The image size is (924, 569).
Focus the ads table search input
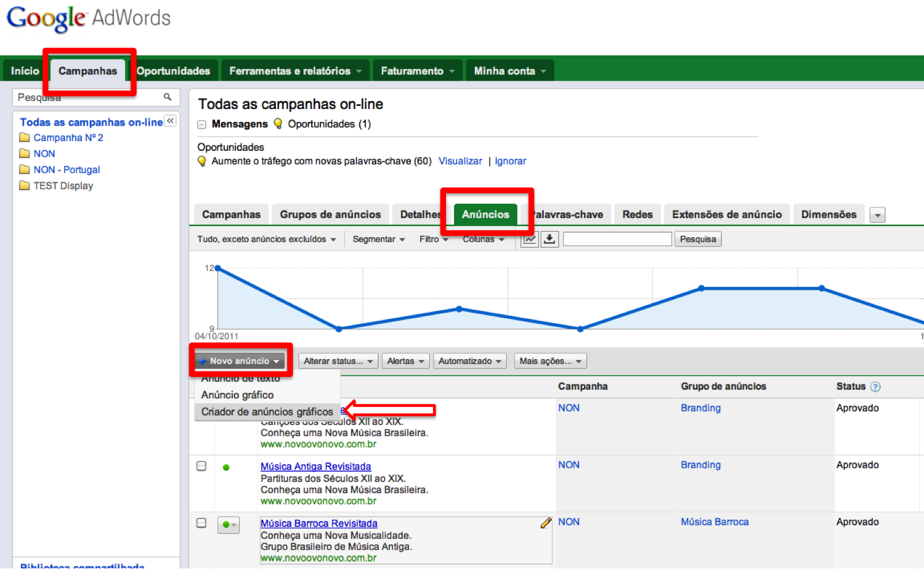click(x=617, y=239)
